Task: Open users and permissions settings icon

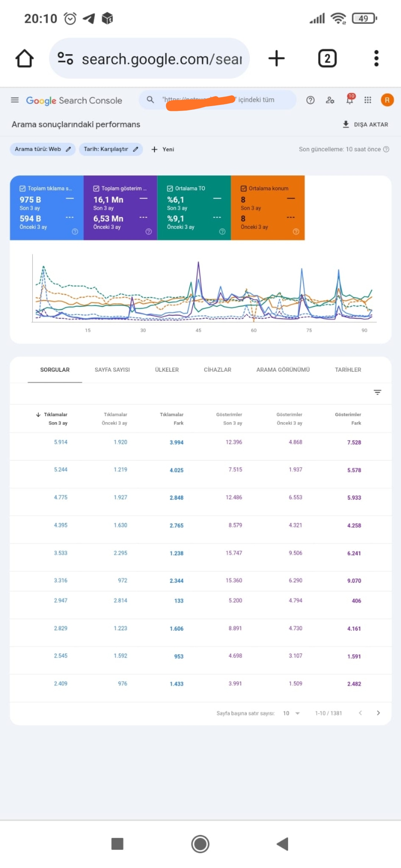Action: [x=330, y=100]
